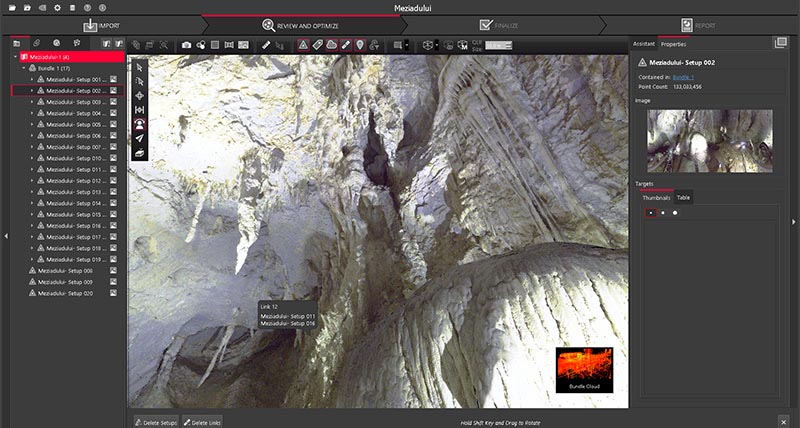The width and height of the screenshot is (800, 428).
Task: Click the limit box cube icon
Action: [427, 45]
